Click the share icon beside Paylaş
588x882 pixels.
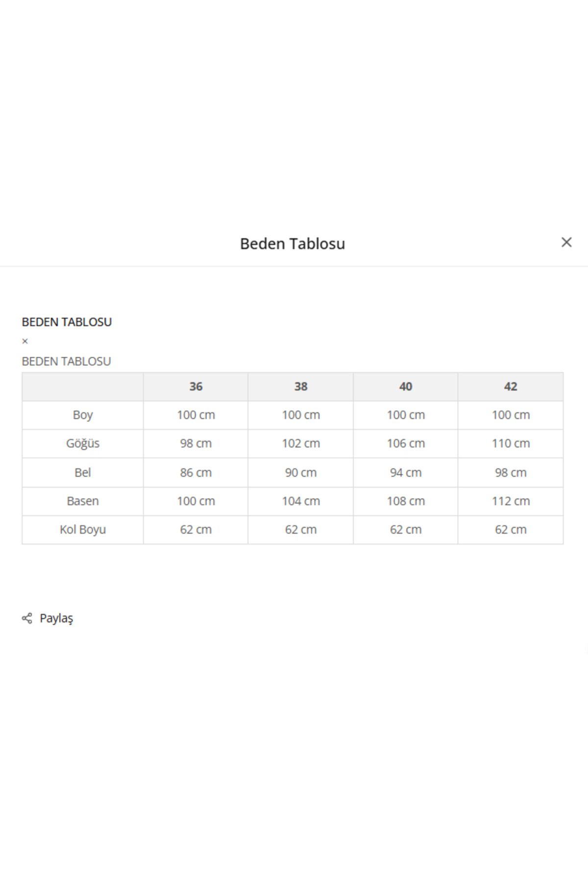[x=27, y=618]
